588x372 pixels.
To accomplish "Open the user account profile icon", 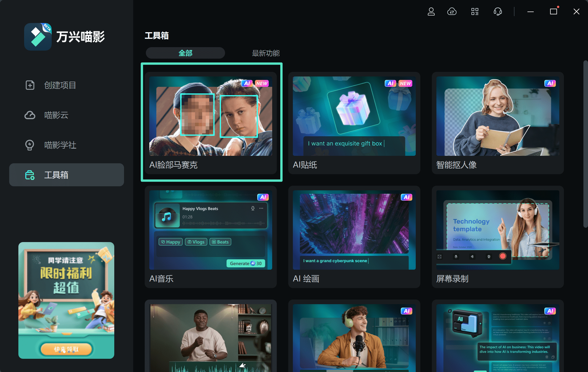I will coord(431,11).
